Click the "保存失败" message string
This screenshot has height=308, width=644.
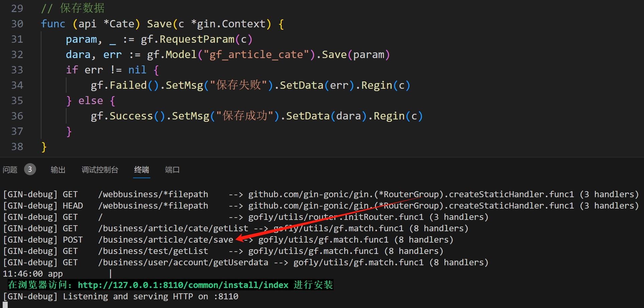[238, 85]
